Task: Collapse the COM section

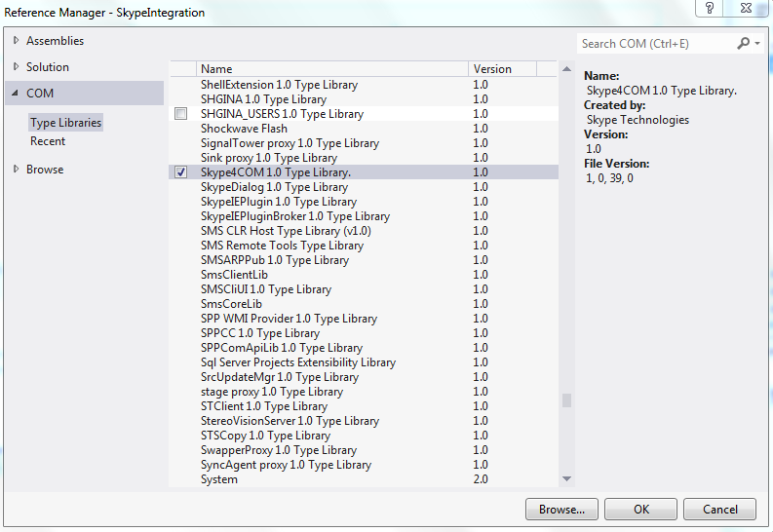Action: tap(16, 93)
